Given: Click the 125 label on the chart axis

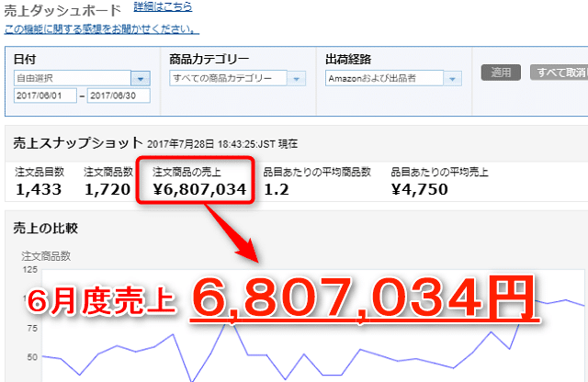Looking at the screenshot, I should tap(28, 270).
